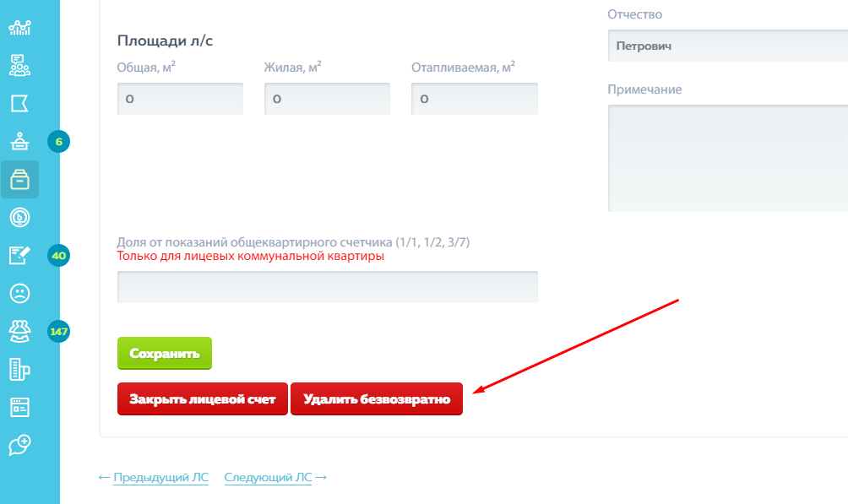The width and height of the screenshot is (848, 504).
Task: Go to Предыдущий ЛС link
Action: pyautogui.click(x=160, y=478)
